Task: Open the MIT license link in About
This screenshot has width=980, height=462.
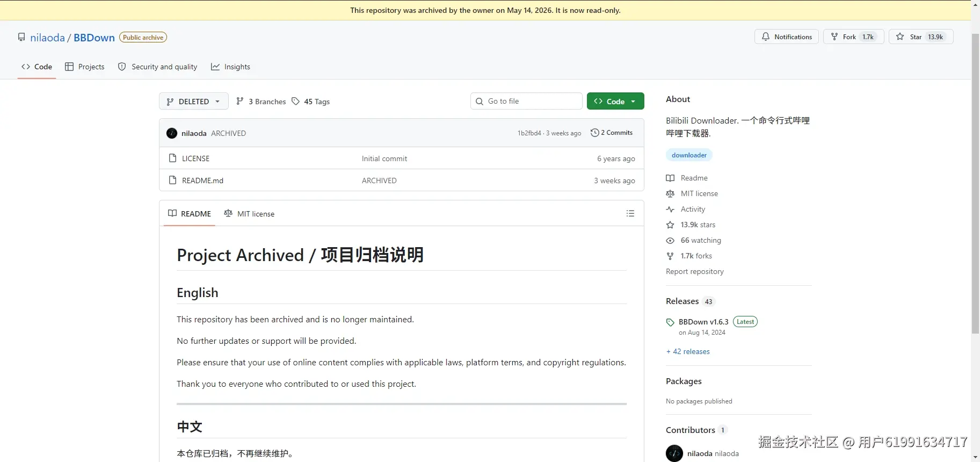Action: (699, 193)
